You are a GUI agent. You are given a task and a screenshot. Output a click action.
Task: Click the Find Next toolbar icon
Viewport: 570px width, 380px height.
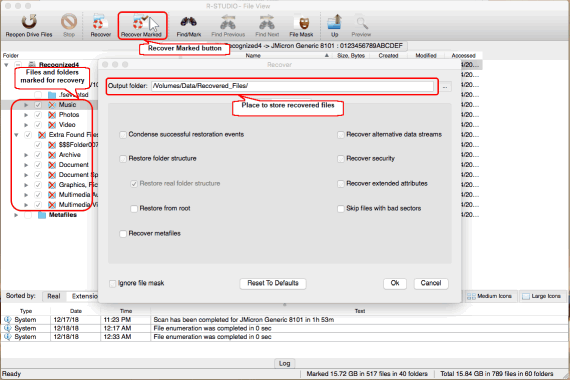click(267, 23)
